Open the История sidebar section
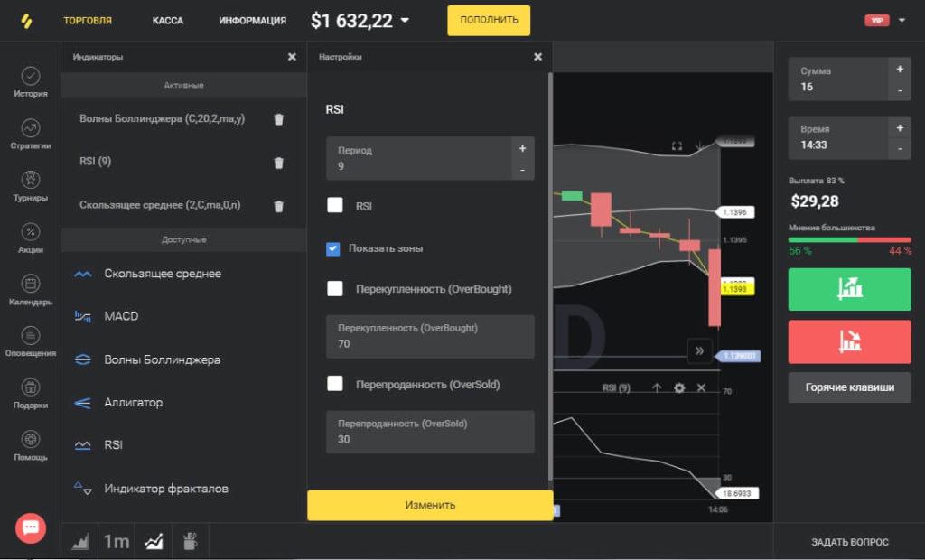The image size is (925, 560). pos(31,81)
